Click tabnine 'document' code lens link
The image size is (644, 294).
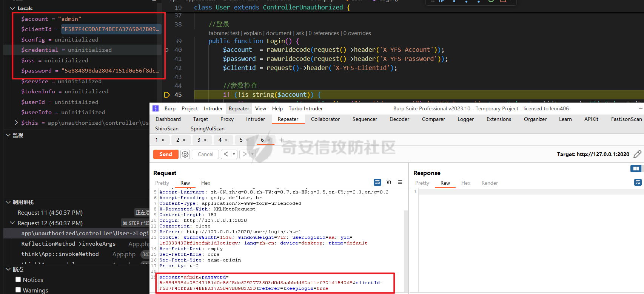pos(279,33)
